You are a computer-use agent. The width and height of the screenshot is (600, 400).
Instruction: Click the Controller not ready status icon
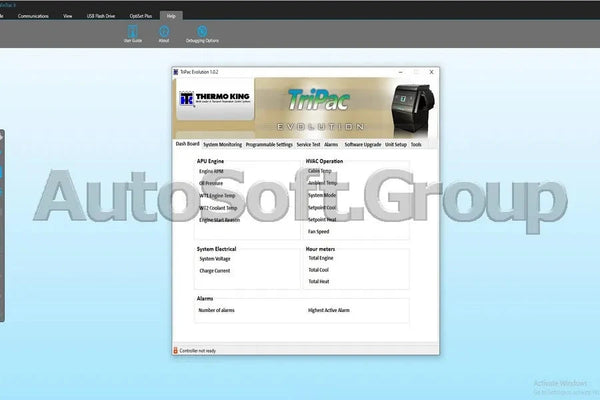point(176,350)
